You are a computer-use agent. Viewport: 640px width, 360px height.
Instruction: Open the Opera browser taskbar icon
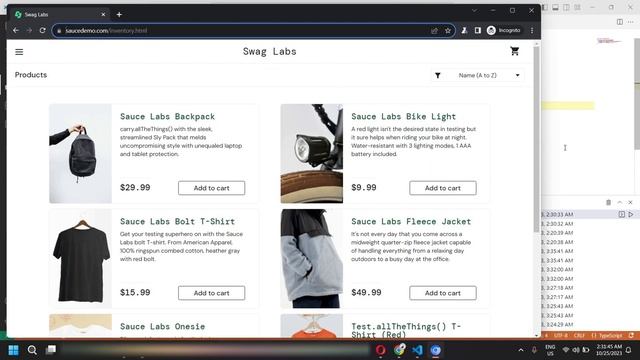coord(380,350)
